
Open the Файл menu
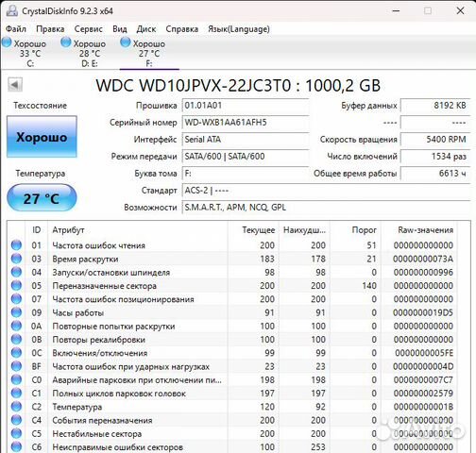tap(16, 29)
